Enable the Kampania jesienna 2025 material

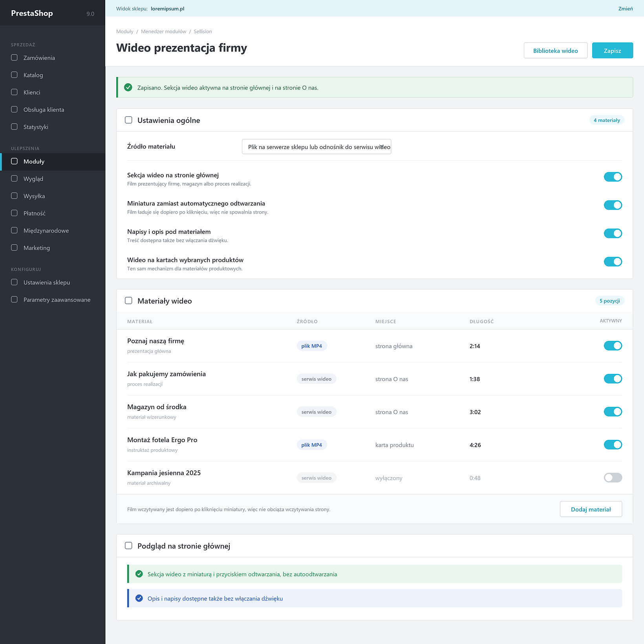coord(613,478)
